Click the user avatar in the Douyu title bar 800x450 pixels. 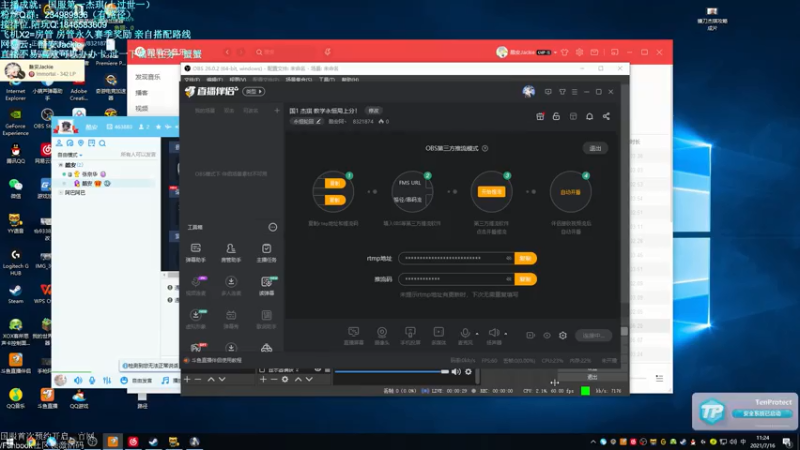point(529,91)
